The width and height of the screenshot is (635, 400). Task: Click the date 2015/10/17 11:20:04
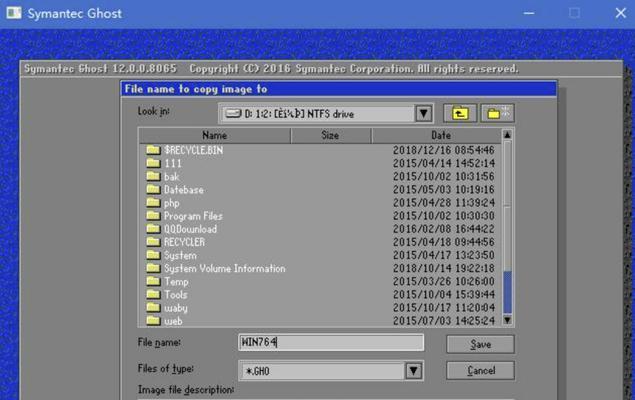pyautogui.click(x=443, y=308)
